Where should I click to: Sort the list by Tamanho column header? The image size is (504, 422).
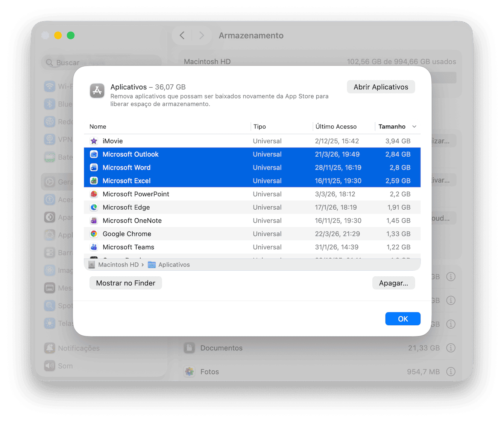392,126
